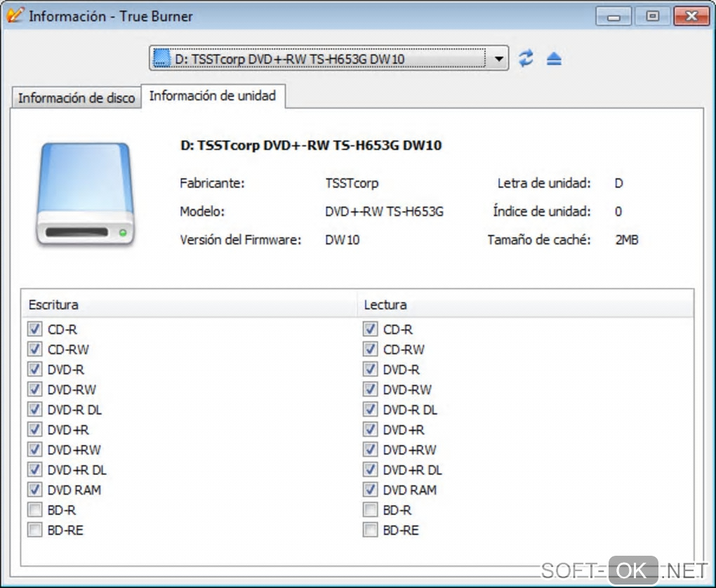This screenshot has width=716, height=588.
Task: Click the Letra de unidad: label
Action: (544, 183)
